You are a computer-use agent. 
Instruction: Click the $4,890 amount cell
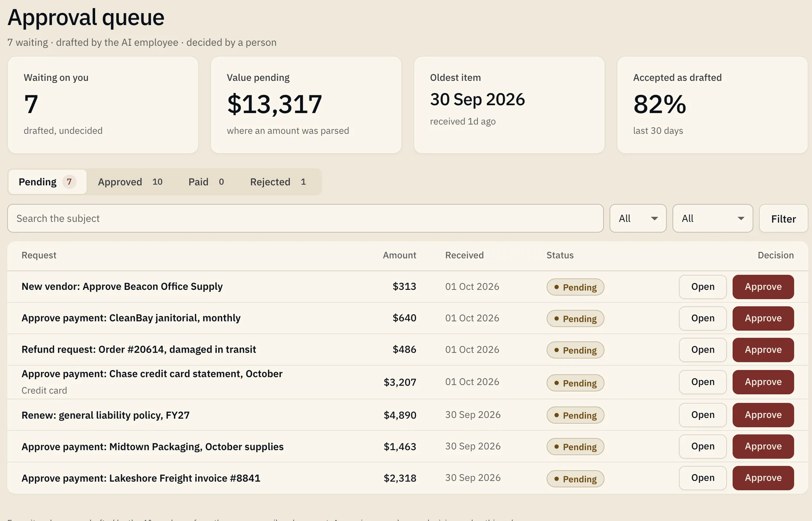coord(400,415)
